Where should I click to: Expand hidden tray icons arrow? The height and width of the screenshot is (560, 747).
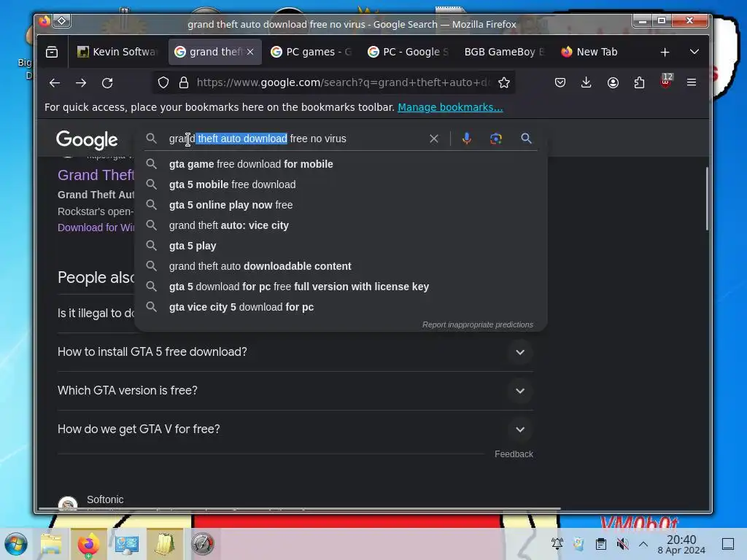click(643, 544)
